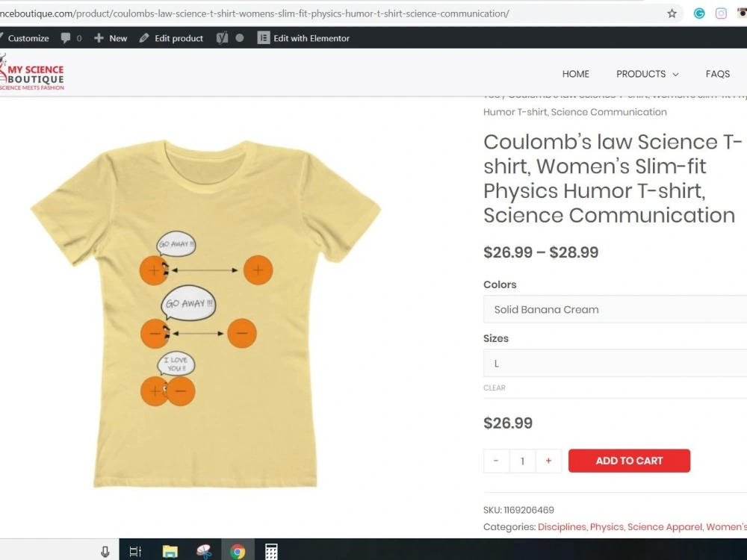This screenshot has width=747, height=560.
Task: Open the Disciplines category link
Action: pyautogui.click(x=562, y=526)
